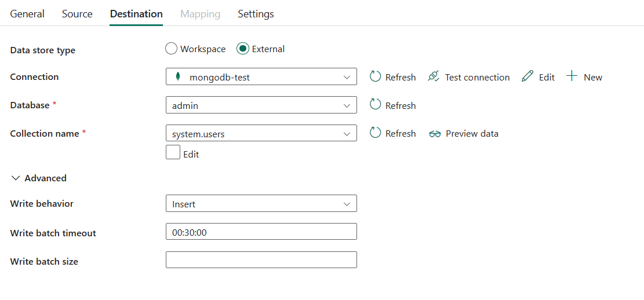The image size is (644, 300).
Task: Click the empty Write batch size field
Action: 261,260
